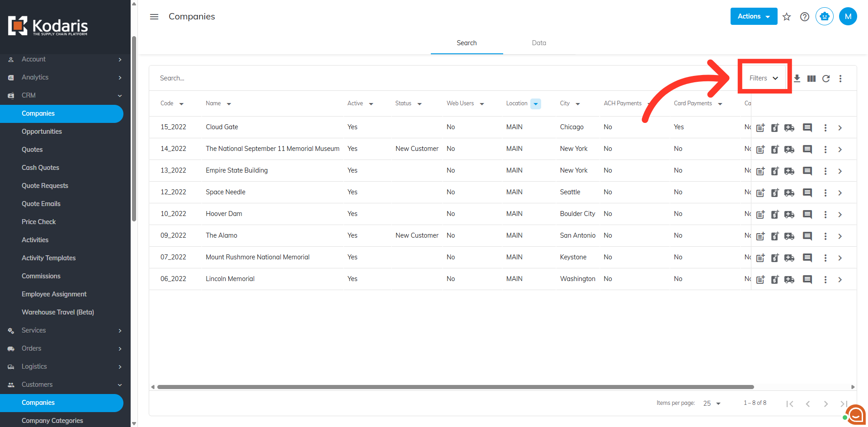Change items per page dropdown
This screenshot has width=868, height=427.
pos(712,404)
